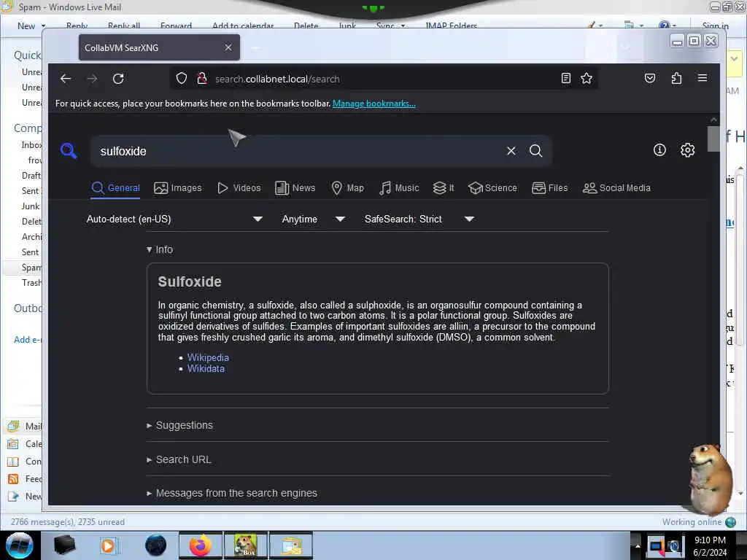This screenshot has height=560, width=747.
Task: Switch to the Videos category tab
Action: pyautogui.click(x=239, y=188)
